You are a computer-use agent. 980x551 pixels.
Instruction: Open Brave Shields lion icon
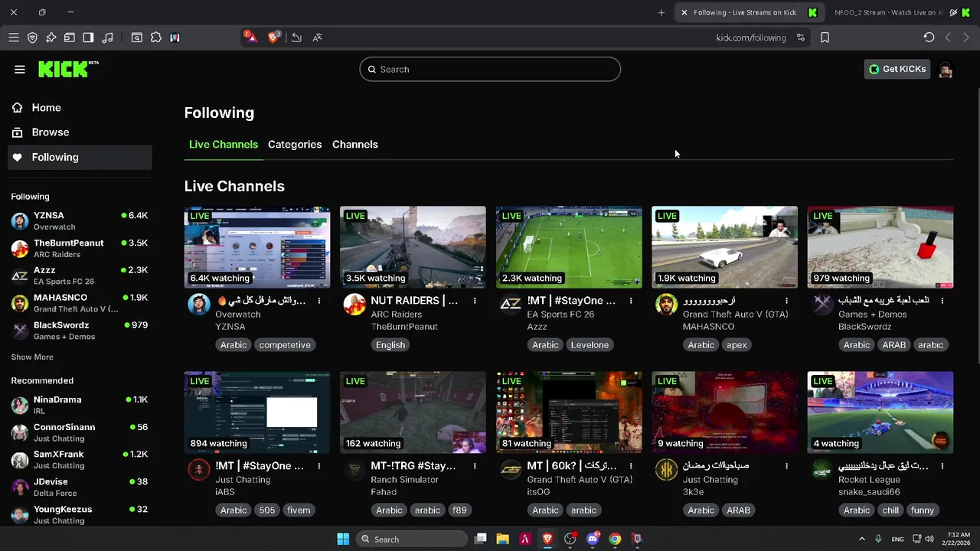(273, 37)
